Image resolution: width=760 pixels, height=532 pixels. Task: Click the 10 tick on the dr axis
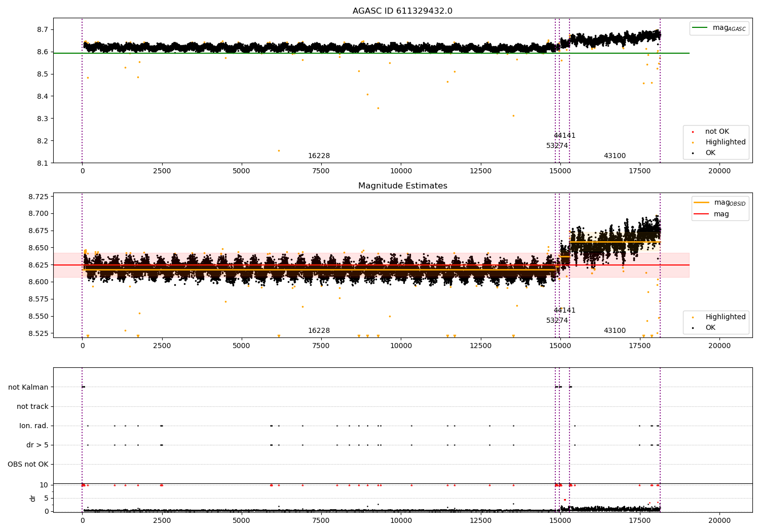(45, 485)
